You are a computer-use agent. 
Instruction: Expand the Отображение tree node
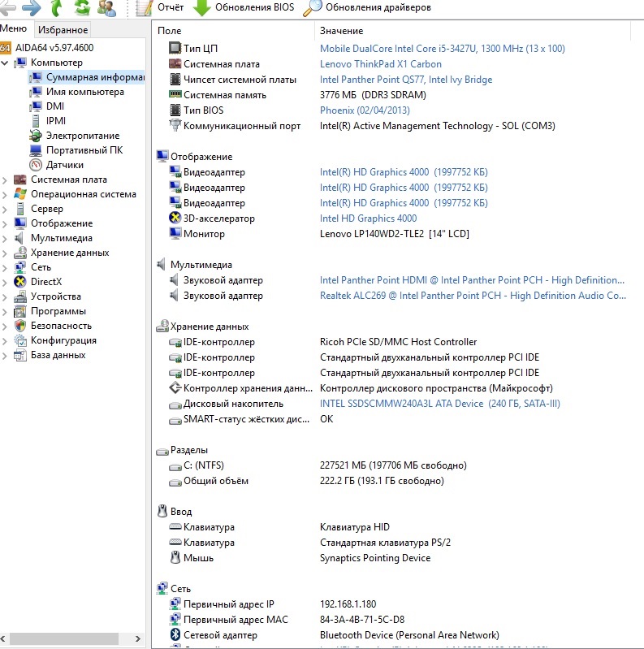(5, 224)
